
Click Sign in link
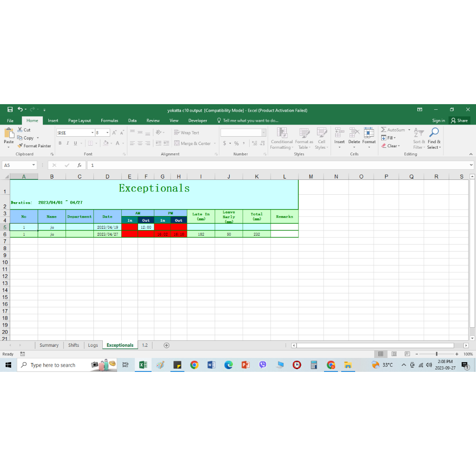(x=438, y=120)
